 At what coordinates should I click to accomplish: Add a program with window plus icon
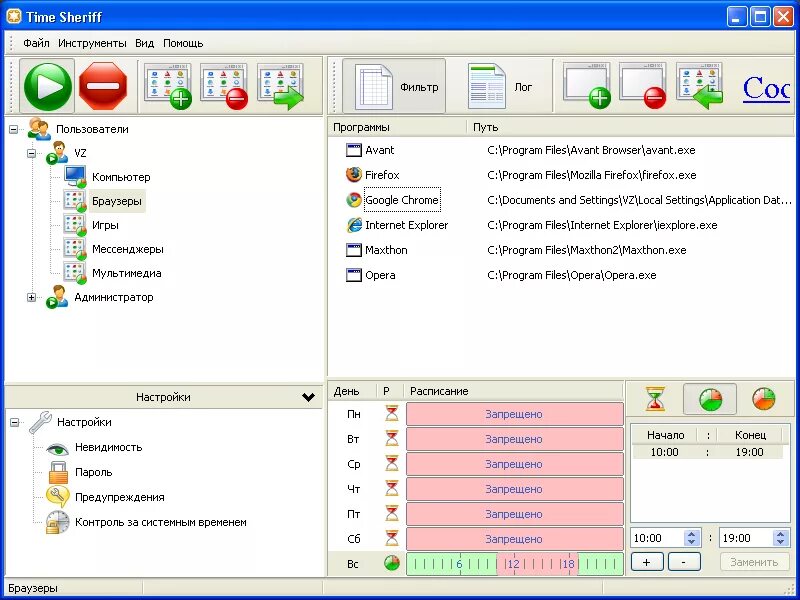point(587,86)
